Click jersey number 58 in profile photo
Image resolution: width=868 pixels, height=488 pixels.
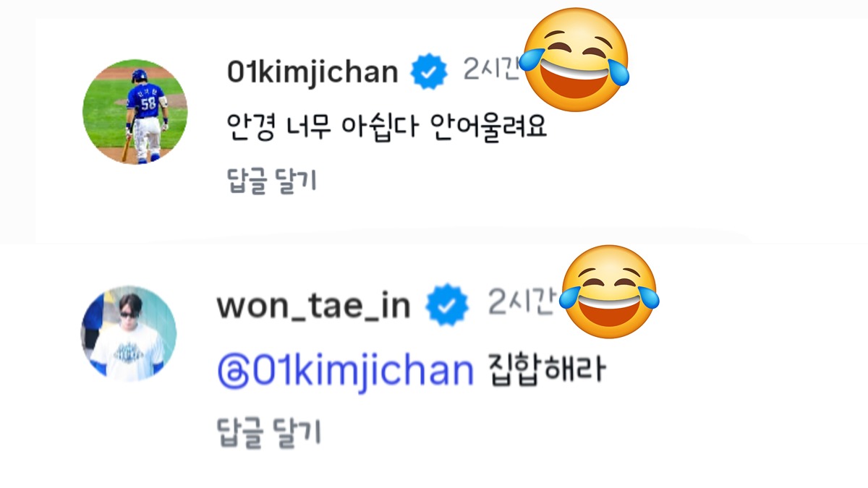pyautogui.click(x=148, y=103)
